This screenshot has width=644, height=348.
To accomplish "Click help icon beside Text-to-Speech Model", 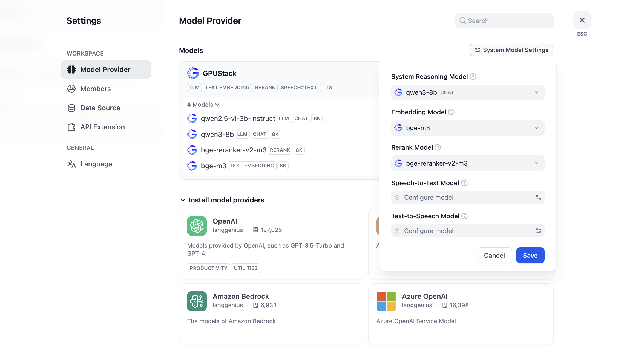I will (x=464, y=216).
